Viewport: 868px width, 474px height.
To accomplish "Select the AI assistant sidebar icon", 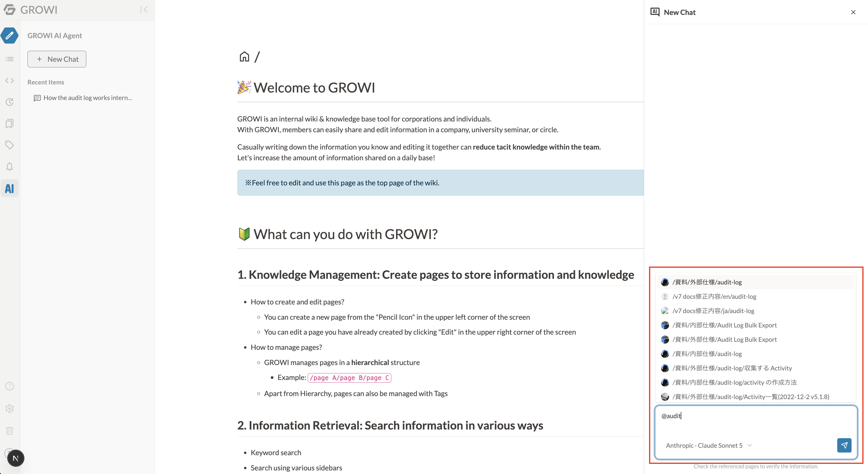I will pos(10,188).
